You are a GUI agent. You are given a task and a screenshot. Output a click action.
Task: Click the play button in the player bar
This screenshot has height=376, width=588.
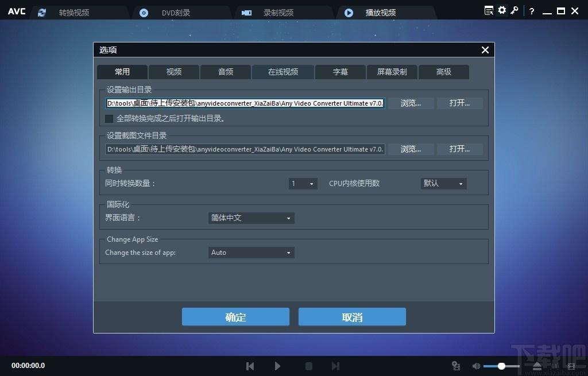point(277,366)
